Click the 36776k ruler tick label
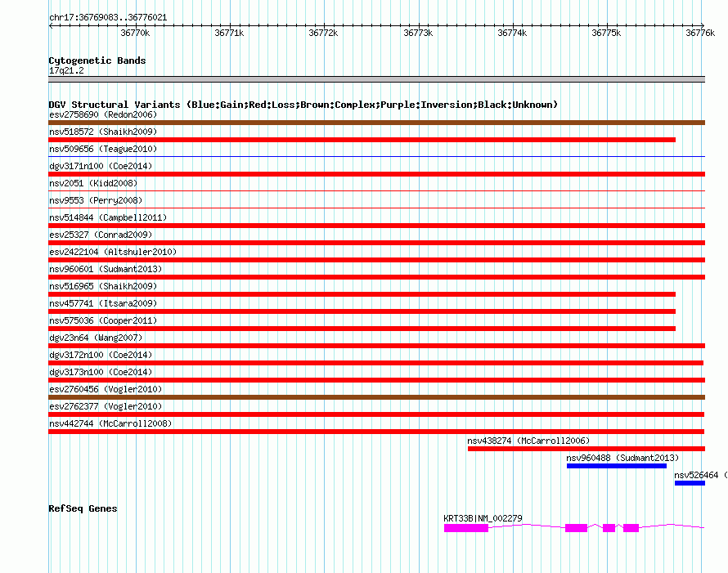Image resolution: width=728 pixels, height=573 pixels. (x=700, y=33)
